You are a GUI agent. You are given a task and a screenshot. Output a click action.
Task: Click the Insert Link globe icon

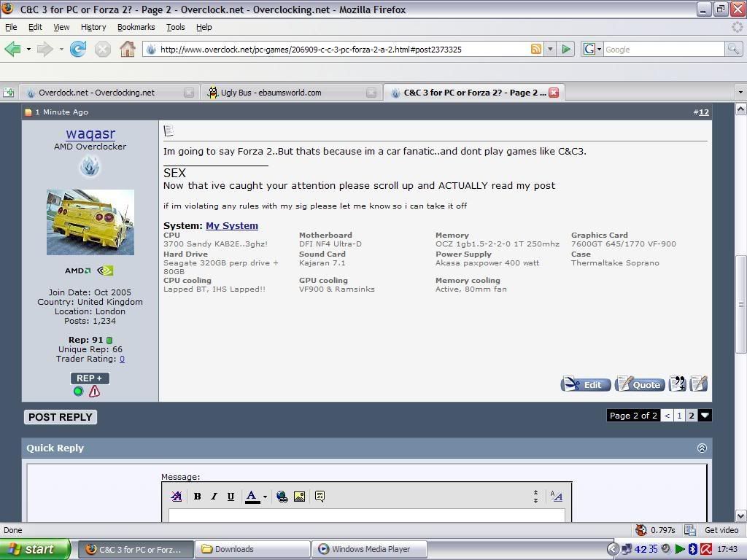(x=282, y=497)
